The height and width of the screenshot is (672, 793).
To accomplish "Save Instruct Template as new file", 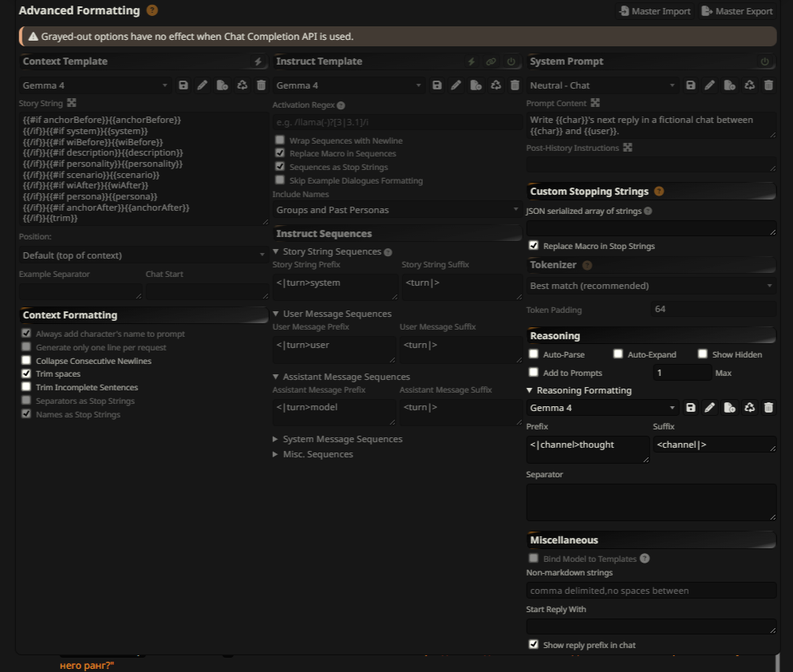I will point(476,85).
